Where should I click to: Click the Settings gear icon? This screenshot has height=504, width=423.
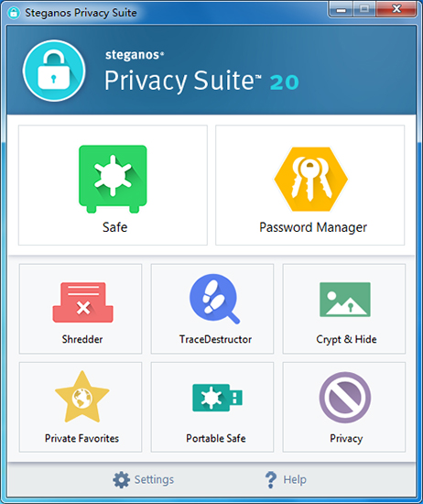[x=122, y=480]
